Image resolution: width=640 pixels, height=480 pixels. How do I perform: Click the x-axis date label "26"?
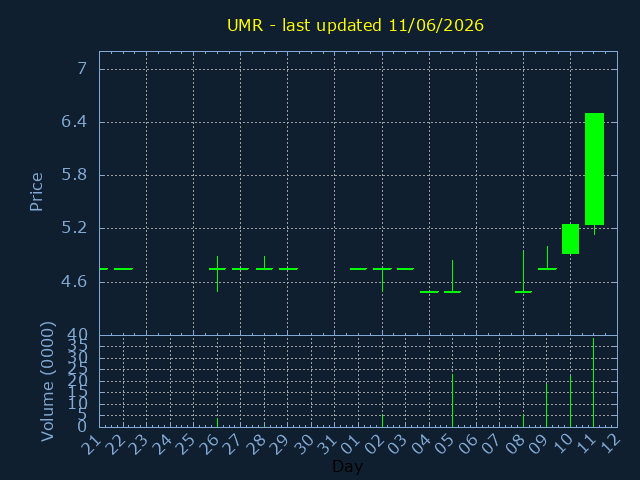point(209,444)
